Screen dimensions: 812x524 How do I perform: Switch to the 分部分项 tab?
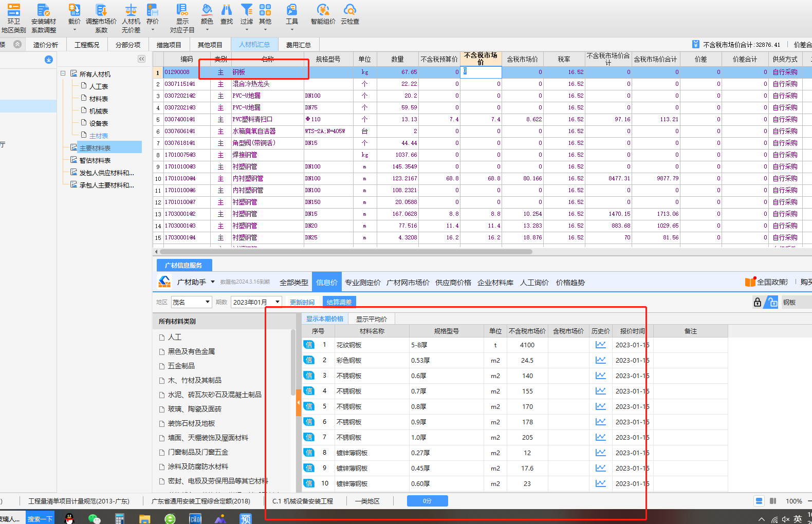coord(128,45)
